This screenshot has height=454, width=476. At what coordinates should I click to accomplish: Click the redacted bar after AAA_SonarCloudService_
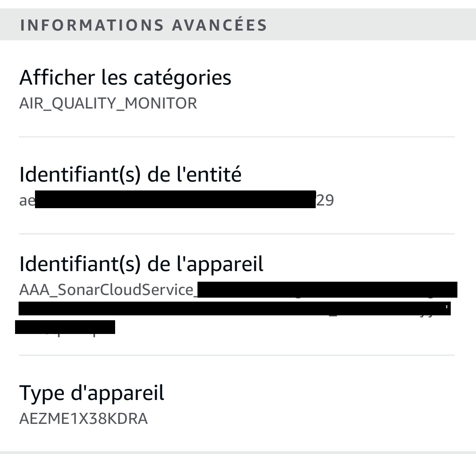[x=327, y=290]
